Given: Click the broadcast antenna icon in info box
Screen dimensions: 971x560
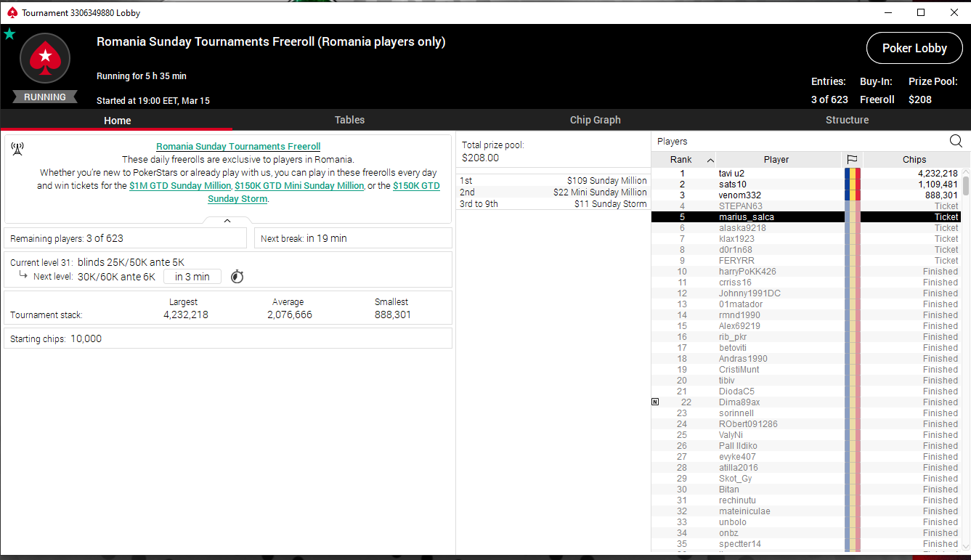Looking at the screenshot, I should point(17,149).
